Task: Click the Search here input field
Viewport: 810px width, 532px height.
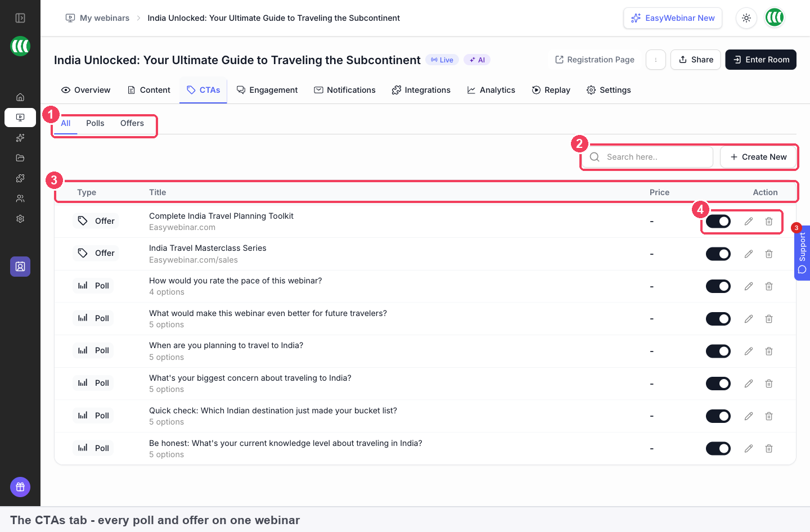Action: [647, 157]
